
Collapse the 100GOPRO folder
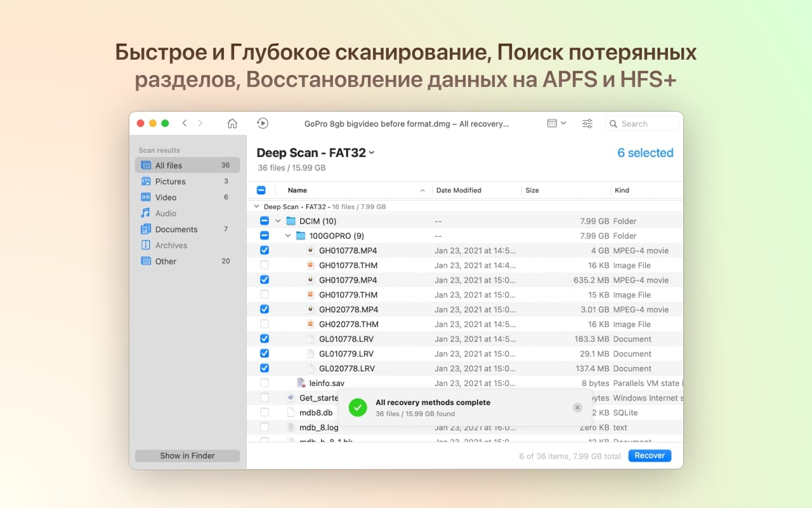pyautogui.click(x=288, y=235)
